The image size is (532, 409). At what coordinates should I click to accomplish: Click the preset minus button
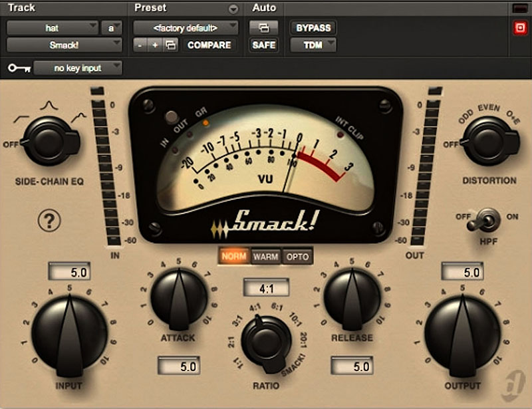pyautogui.click(x=140, y=45)
